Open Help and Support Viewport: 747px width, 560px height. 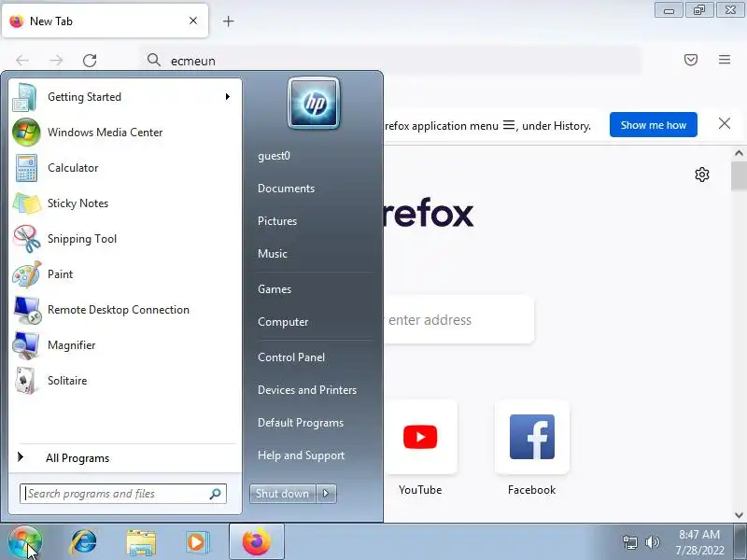(x=301, y=455)
